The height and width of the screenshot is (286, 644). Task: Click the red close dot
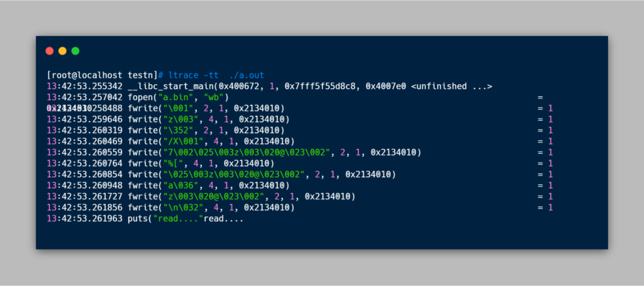pos(49,51)
